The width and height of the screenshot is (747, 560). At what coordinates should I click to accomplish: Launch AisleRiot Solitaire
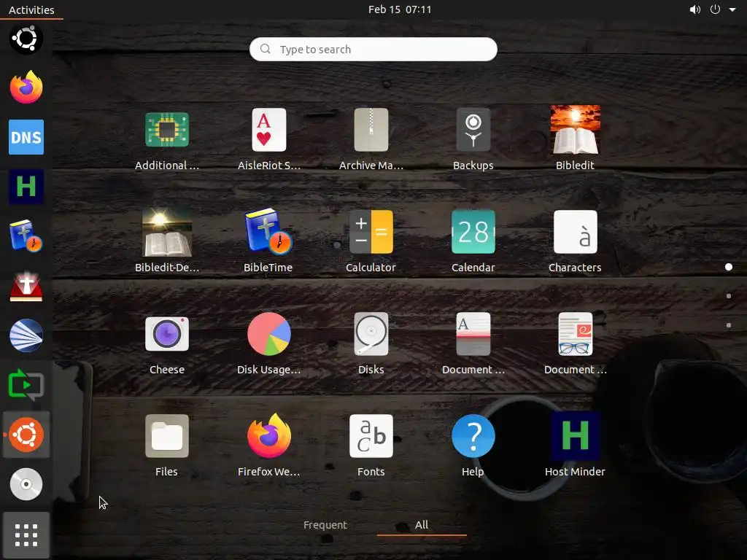click(x=268, y=139)
